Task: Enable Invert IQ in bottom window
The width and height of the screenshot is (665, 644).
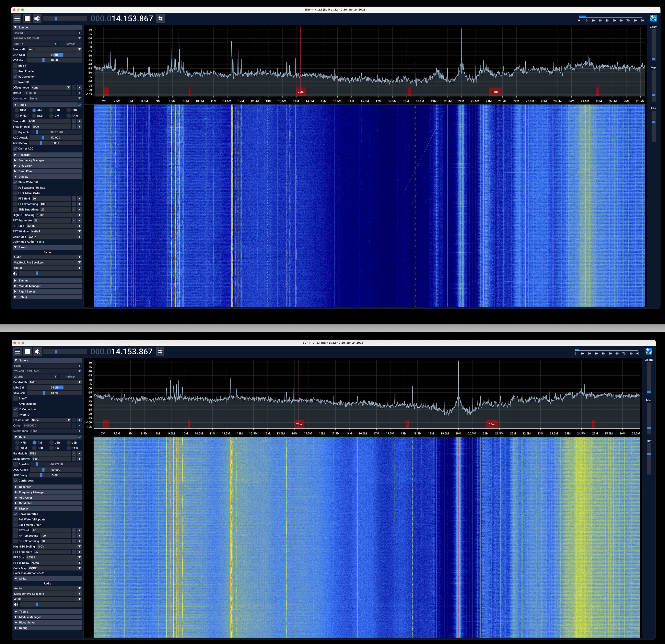Action: click(16, 414)
